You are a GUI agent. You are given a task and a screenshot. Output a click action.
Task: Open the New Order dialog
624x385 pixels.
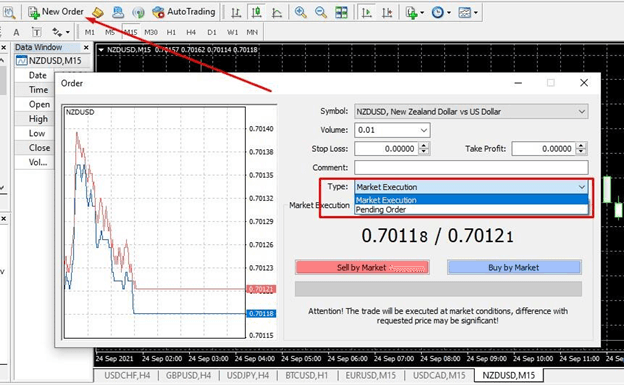(56, 12)
